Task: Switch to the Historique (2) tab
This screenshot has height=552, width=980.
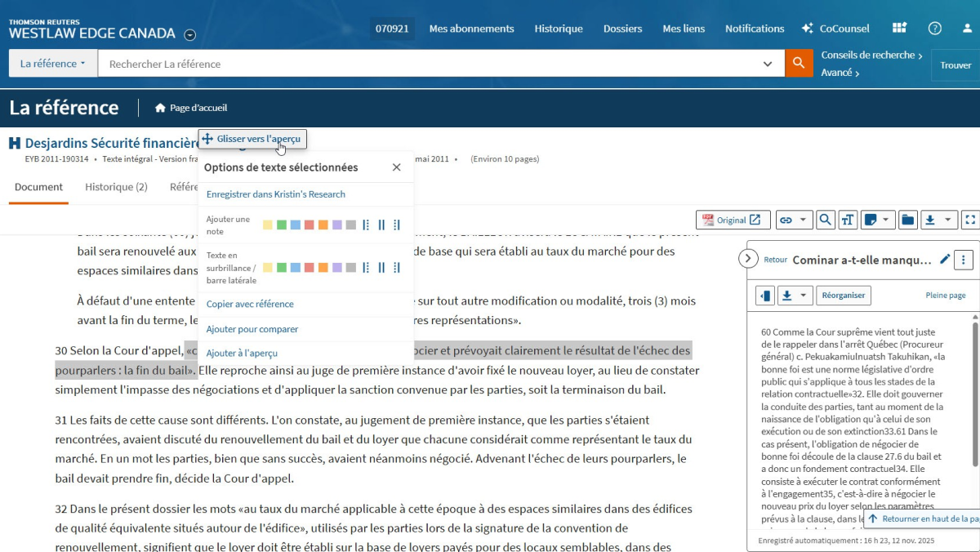Action: [x=116, y=187]
